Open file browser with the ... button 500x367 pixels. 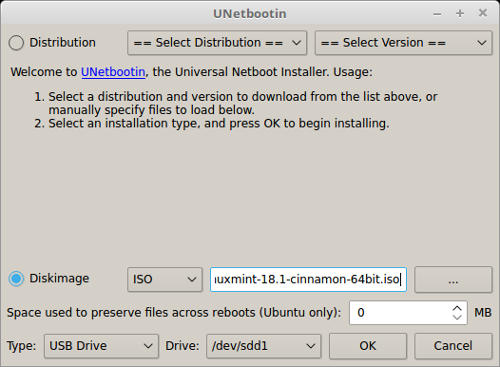coord(453,279)
